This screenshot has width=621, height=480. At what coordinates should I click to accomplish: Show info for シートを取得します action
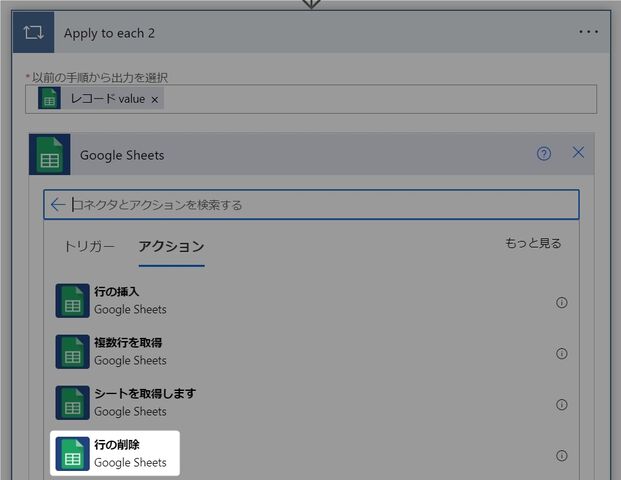pos(562,404)
